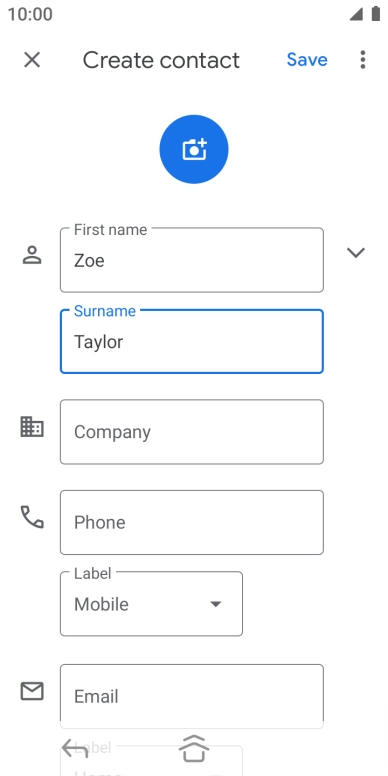Tap the add contact photo camera icon
The height and width of the screenshot is (776, 388).
tap(194, 149)
